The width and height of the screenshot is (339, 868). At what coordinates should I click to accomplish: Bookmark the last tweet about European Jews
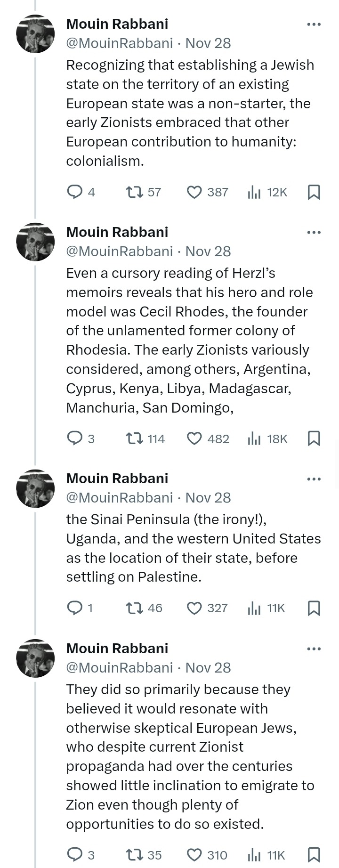[314, 854]
